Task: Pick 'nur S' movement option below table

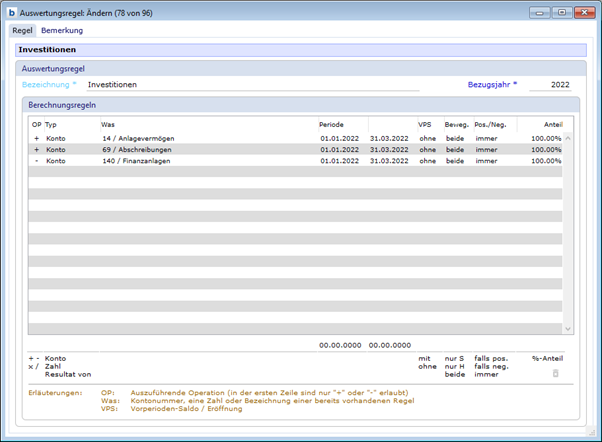Action: (x=456, y=357)
